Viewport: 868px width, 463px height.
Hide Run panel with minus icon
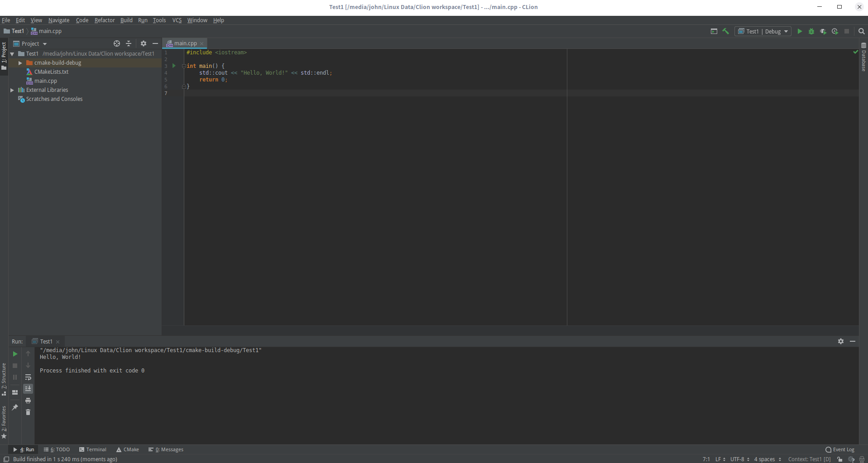point(853,341)
